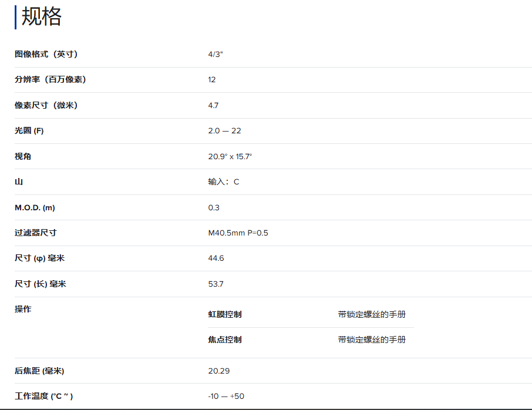This screenshot has width=532, height=410.
Task: Click the 虹膜控制 sub-label
Action: [224, 314]
